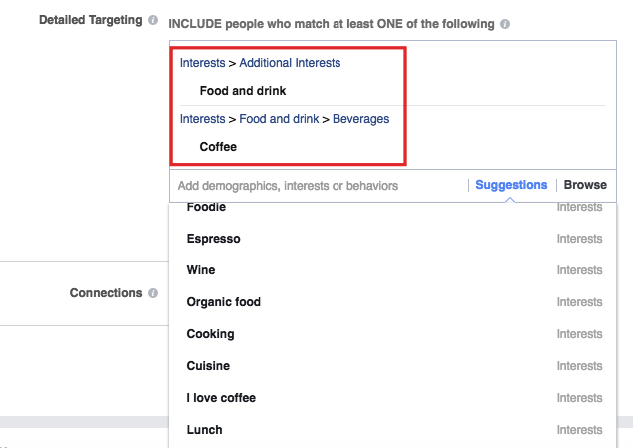
Task: Click the Connections info icon
Action: tap(153, 293)
